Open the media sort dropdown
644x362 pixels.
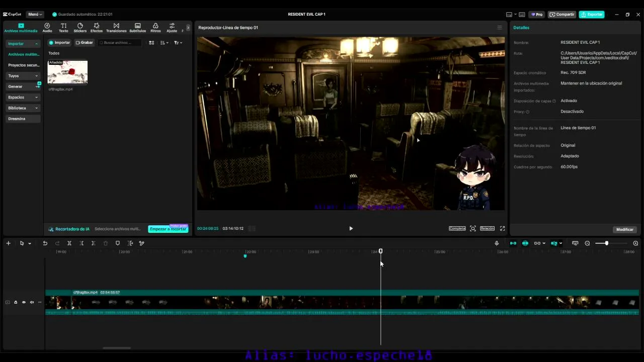tap(164, 43)
